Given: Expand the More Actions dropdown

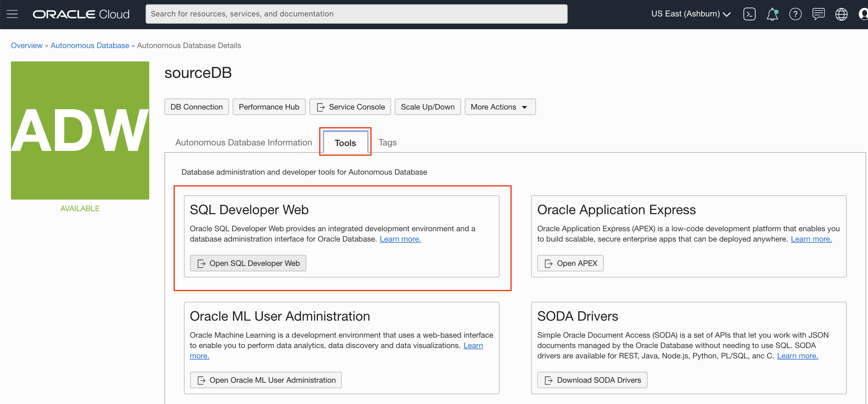Looking at the screenshot, I should [x=500, y=107].
